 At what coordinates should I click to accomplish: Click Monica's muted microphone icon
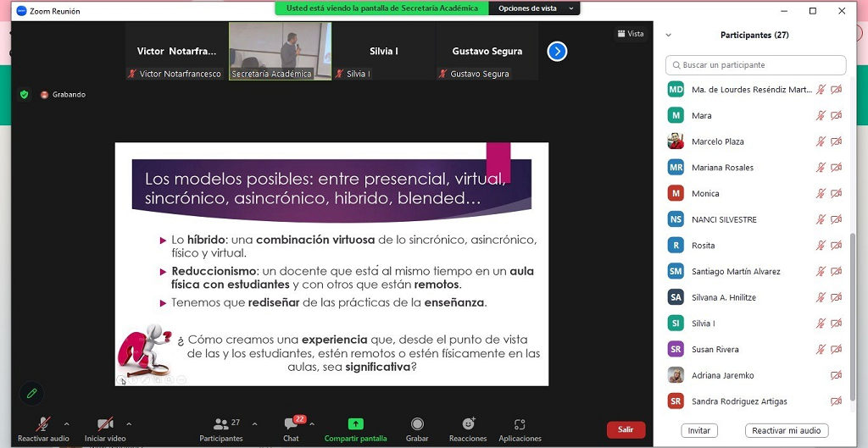coord(821,194)
